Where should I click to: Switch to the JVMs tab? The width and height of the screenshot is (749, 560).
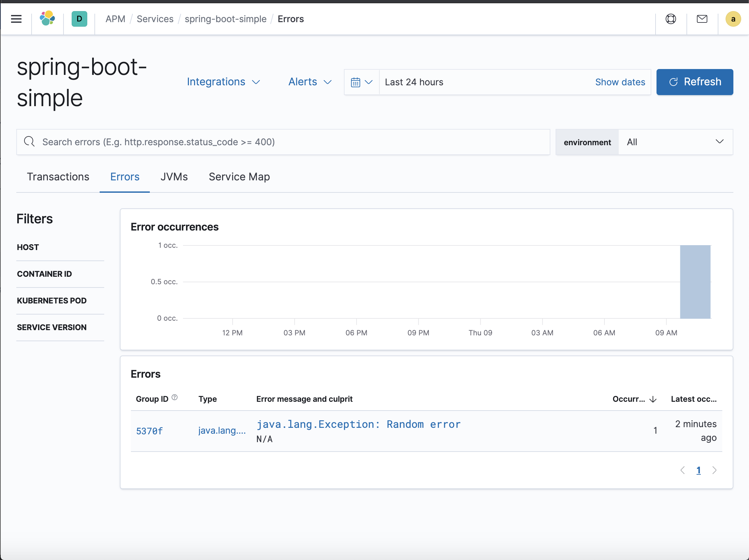(174, 177)
